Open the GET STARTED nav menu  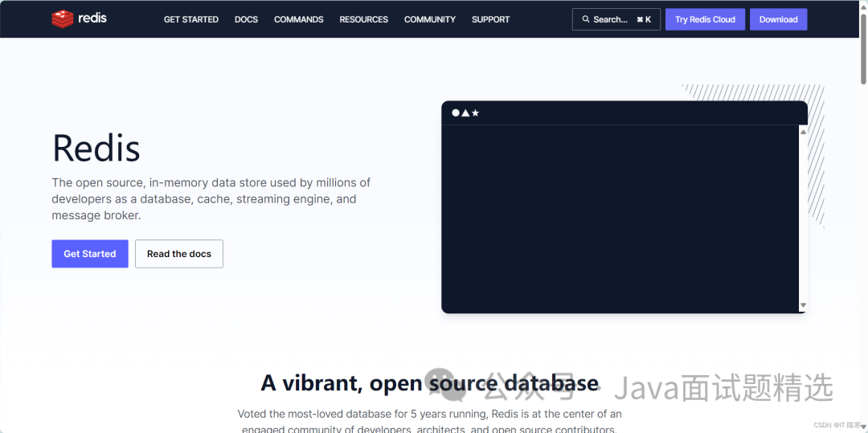coord(191,19)
